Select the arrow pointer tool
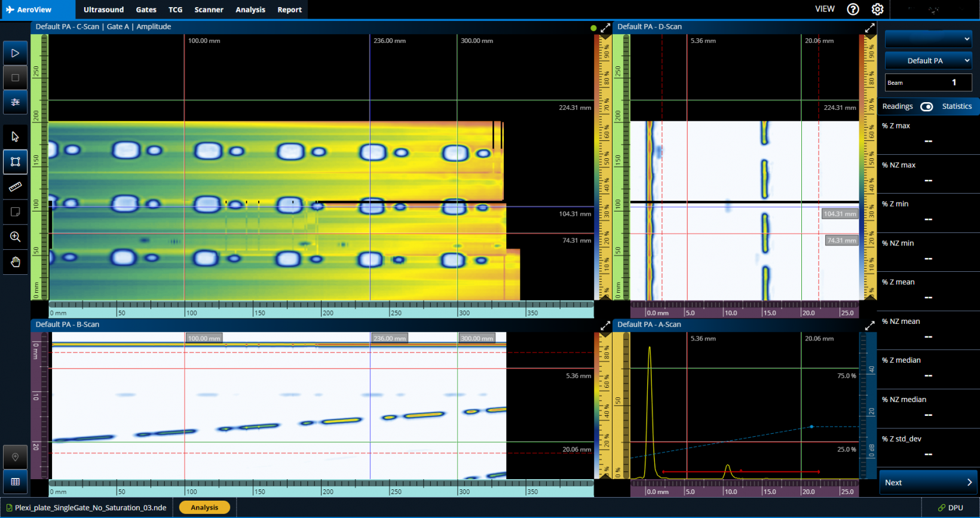Screen dimensions: 980x518 pyautogui.click(x=16, y=137)
